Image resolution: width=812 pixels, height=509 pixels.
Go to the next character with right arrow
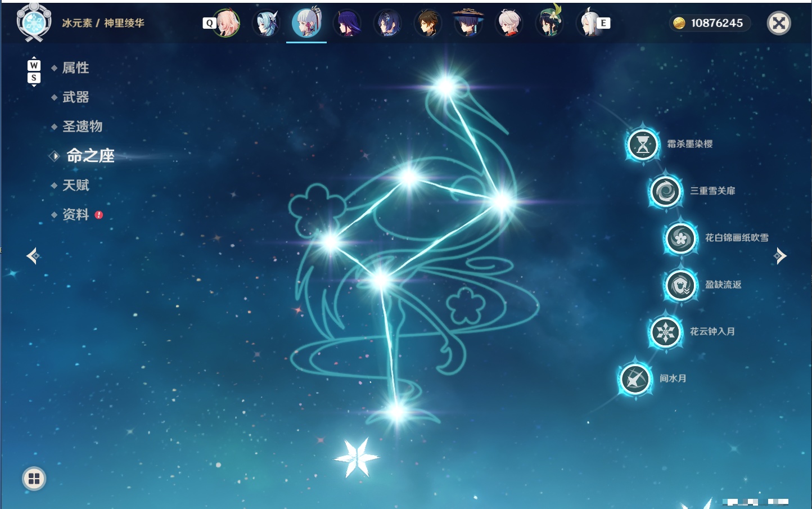tap(780, 256)
